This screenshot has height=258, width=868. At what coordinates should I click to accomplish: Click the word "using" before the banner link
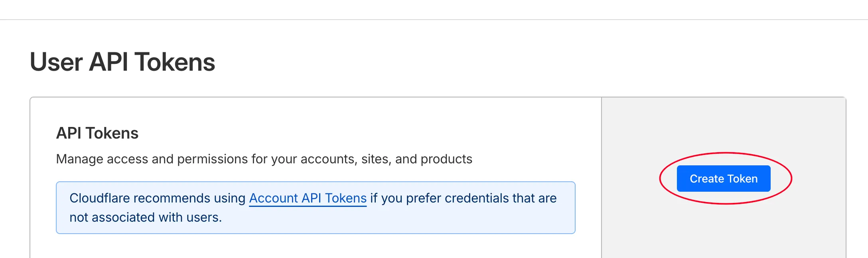pyautogui.click(x=230, y=198)
